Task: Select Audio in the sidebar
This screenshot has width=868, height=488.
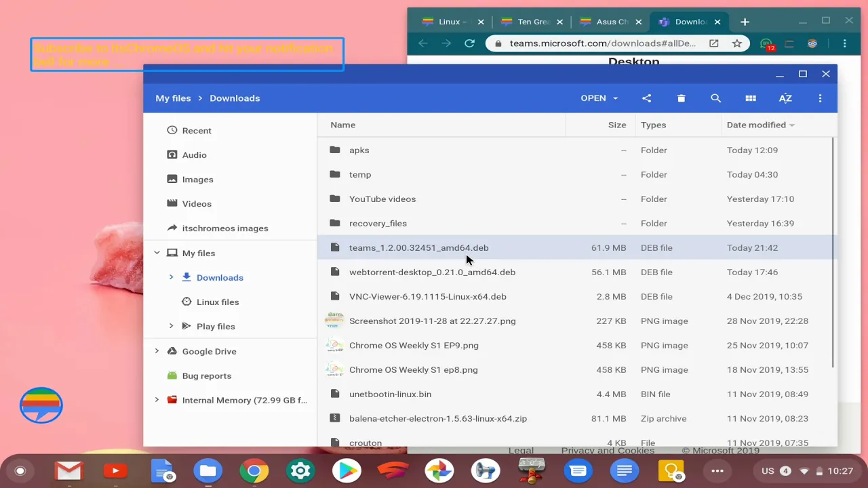Action: 231,155
